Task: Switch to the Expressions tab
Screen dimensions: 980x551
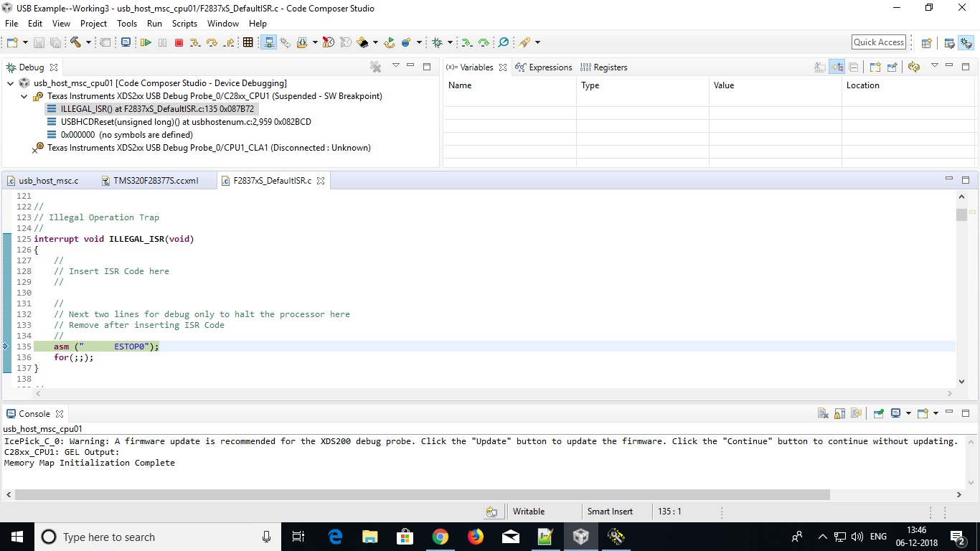Action: (x=544, y=67)
